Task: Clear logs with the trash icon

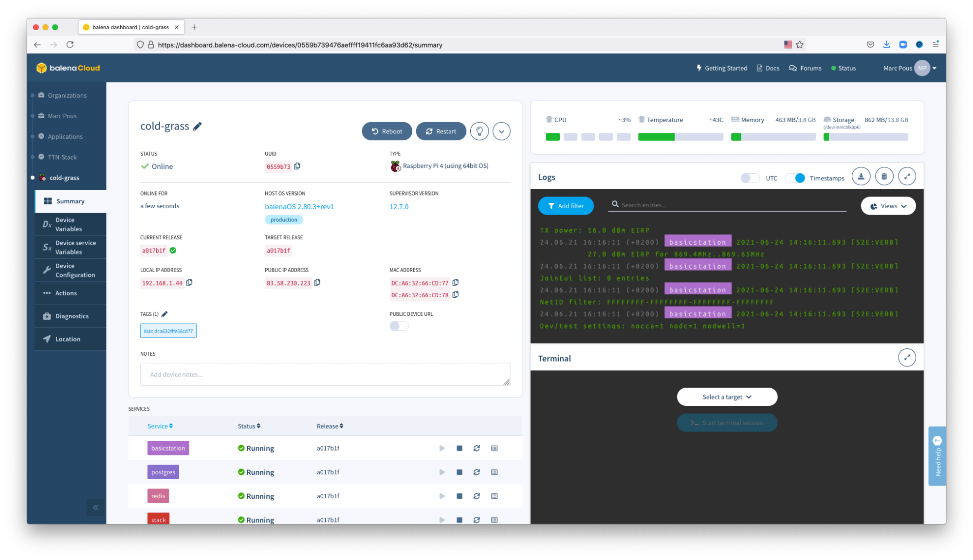Action: 884,177
